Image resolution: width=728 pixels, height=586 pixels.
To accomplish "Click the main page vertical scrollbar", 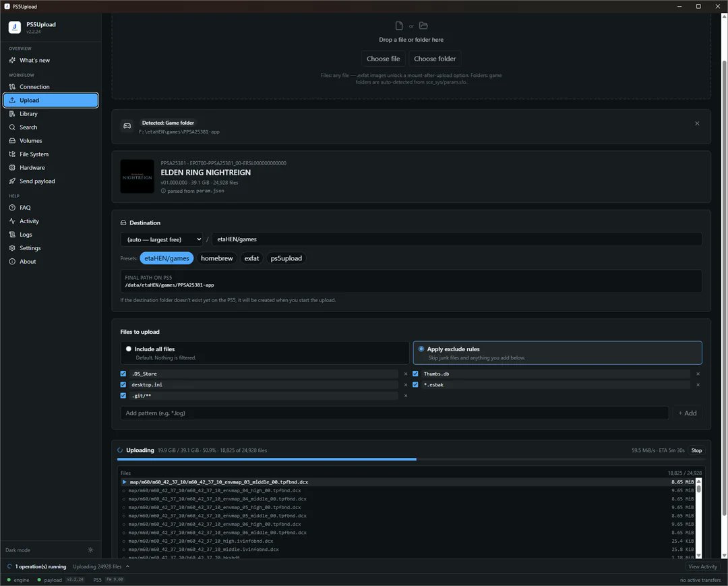I will point(724,288).
